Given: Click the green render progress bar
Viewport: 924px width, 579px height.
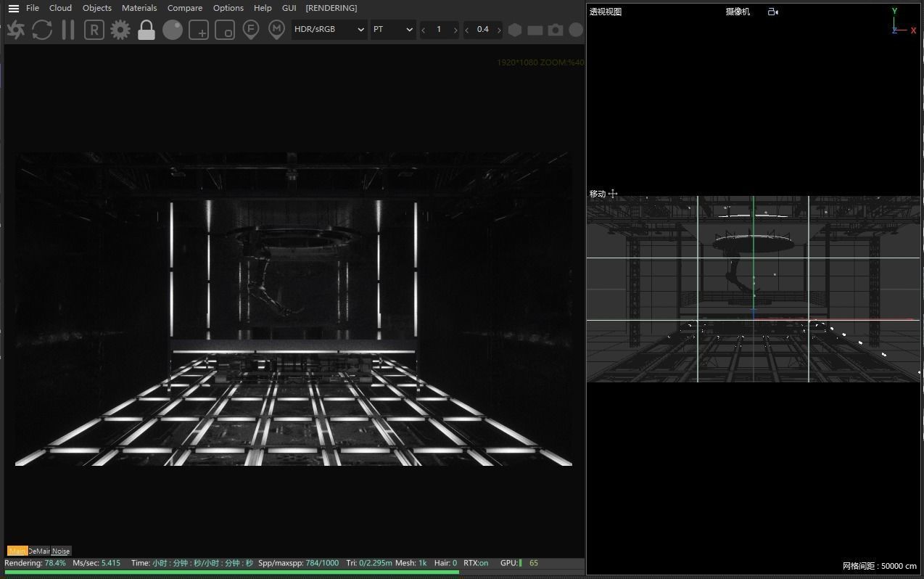Looking at the screenshot, I should point(232,572).
